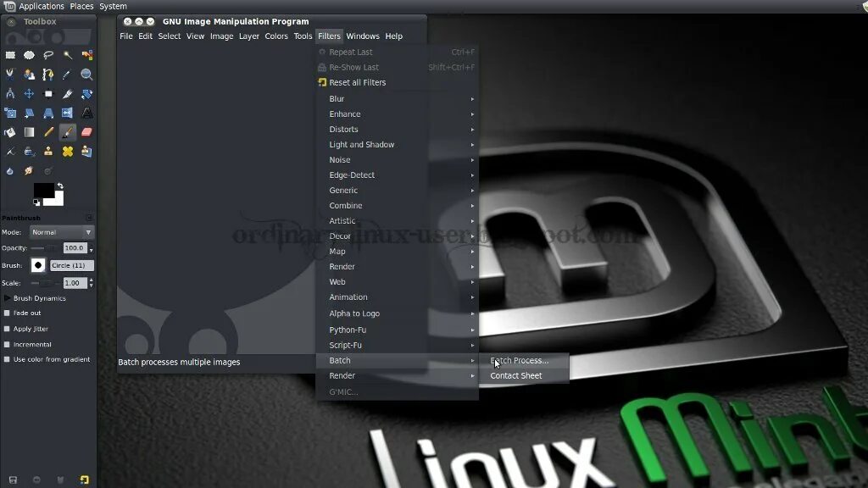The width and height of the screenshot is (868, 488).
Task: Select the Rectangle Select tool
Action: 10,55
